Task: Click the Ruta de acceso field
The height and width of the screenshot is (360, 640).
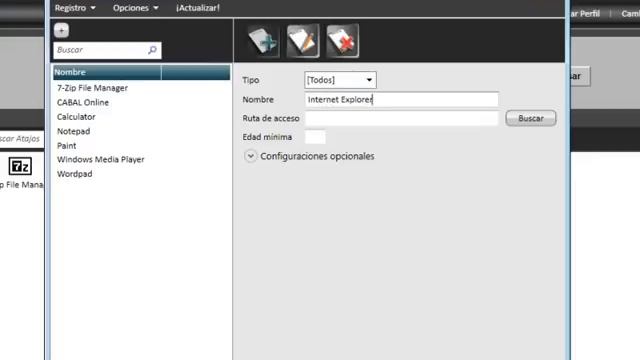Action: tap(401, 118)
